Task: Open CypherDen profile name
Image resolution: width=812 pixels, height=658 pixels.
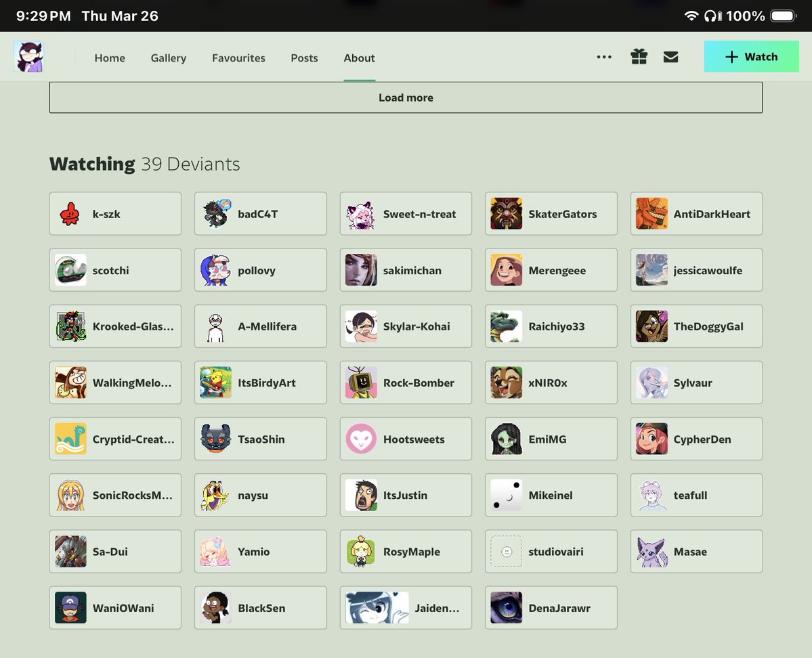Action: (702, 439)
